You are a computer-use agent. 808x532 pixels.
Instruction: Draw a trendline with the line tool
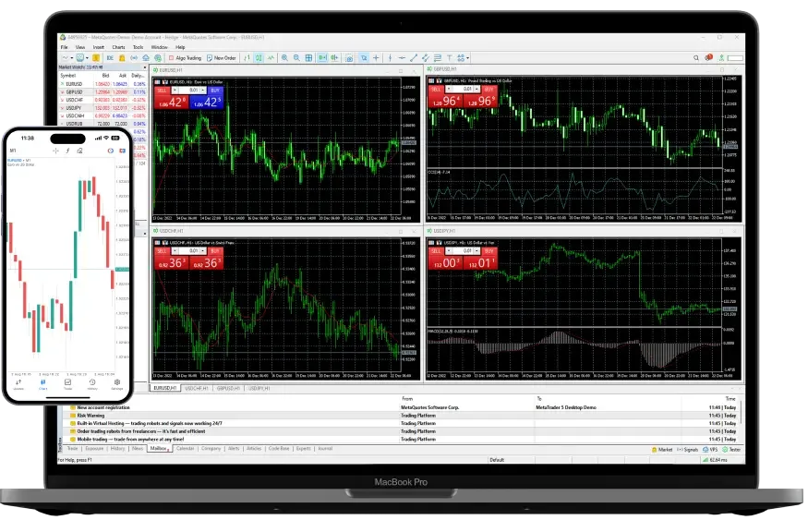[414, 58]
